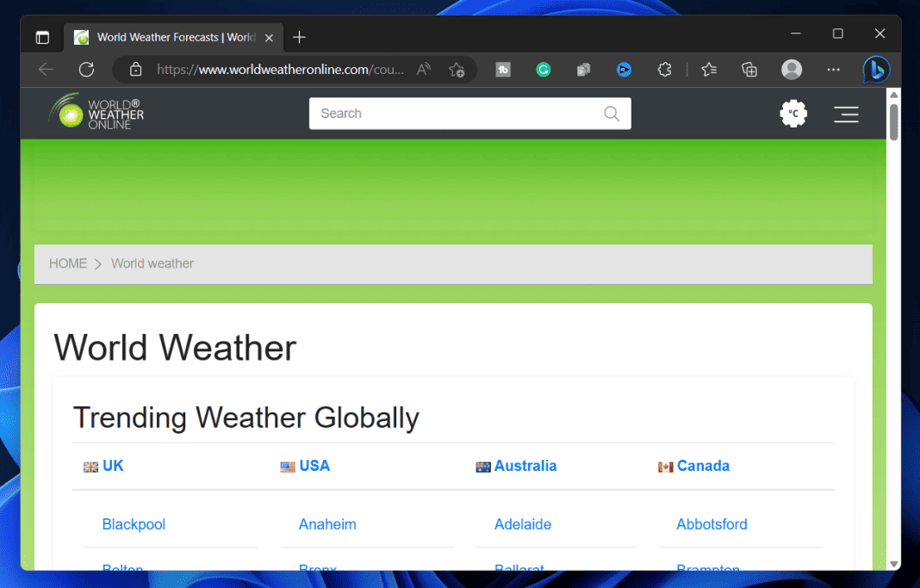The height and width of the screenshot is (588, 920).
Task: Toggle the site security lock panel
Action: click(135, 70)
